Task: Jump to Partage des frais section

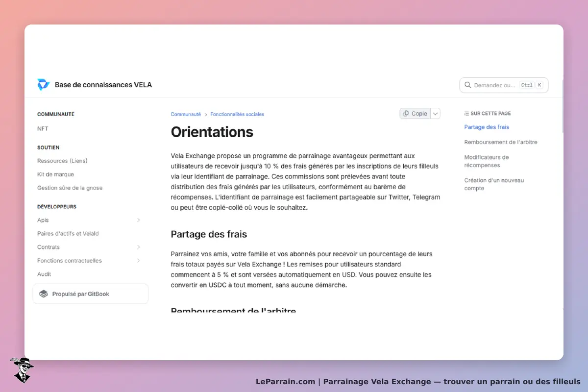Action: click(x=487, y=127)
